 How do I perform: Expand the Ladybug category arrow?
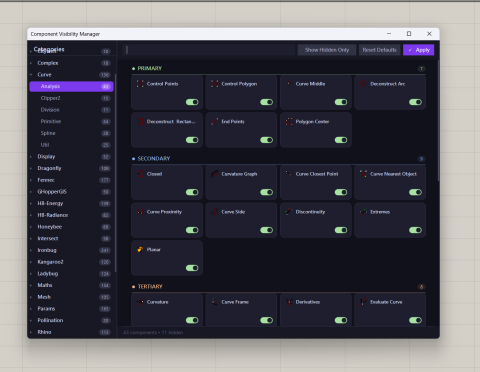(x=31, y=274)
